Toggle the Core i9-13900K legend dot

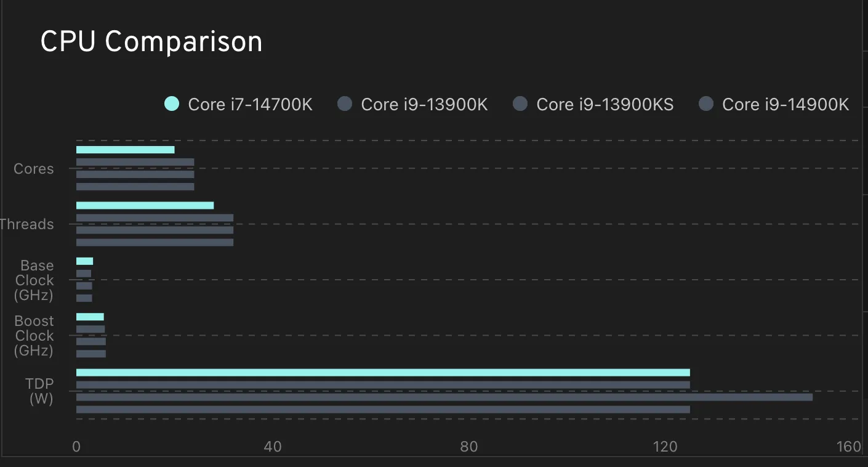coord(345,104)
